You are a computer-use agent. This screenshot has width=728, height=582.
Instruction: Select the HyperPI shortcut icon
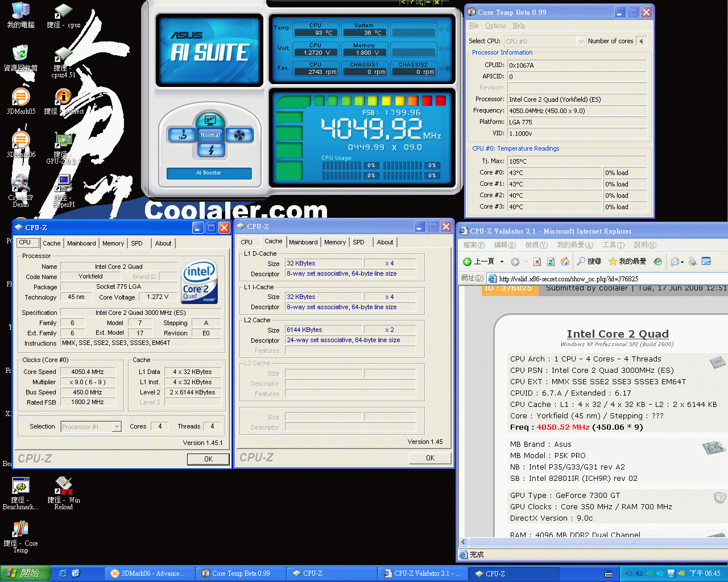(64, 191)
